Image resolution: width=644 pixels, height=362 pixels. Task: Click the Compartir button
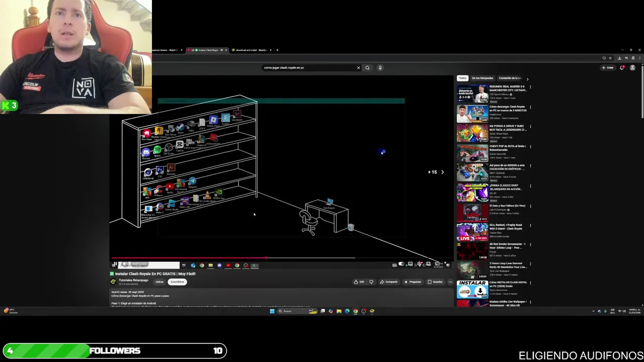click(x=389, y=282)
